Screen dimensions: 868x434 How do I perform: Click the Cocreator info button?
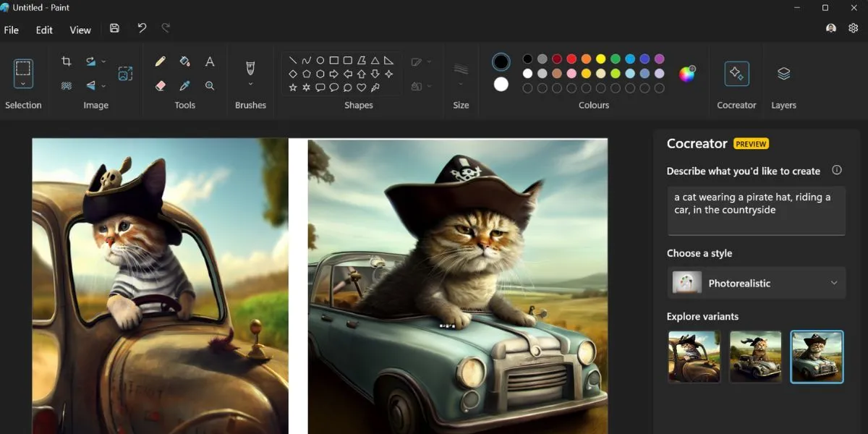click(837, 170)
